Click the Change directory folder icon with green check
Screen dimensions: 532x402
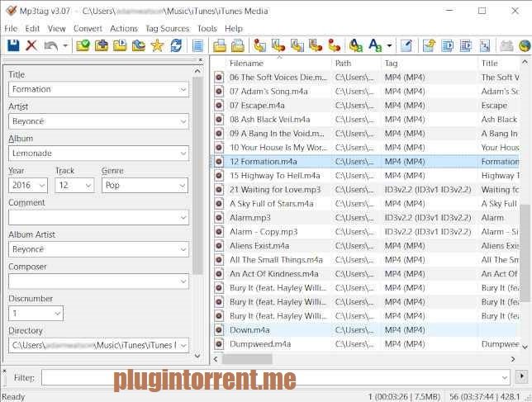[x=83, y=45]
